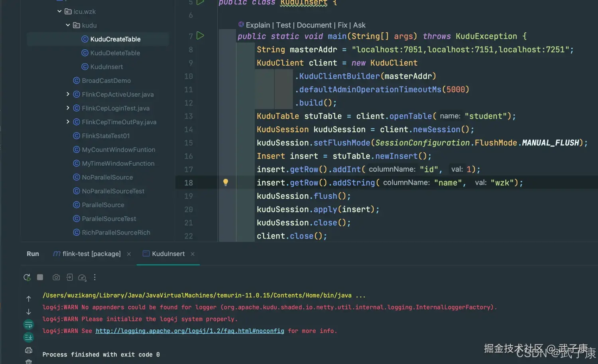598x364 pixels.
Task: Take a thread dump with camera icon
Action: [x=56, y=277]
